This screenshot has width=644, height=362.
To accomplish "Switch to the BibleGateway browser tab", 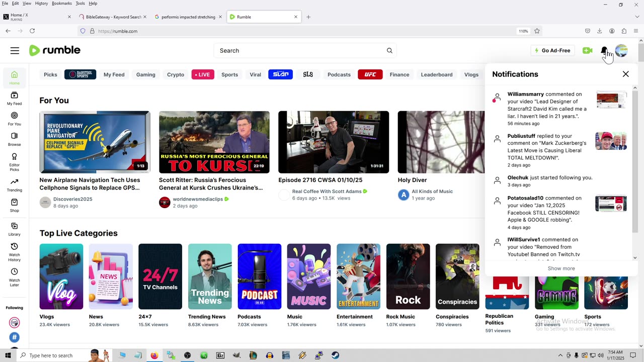I will click(x=113, y=17).
